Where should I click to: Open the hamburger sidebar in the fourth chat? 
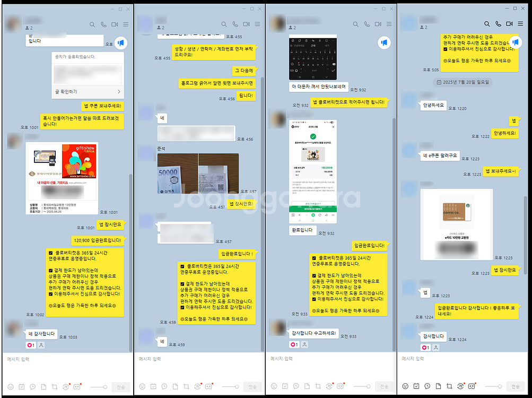click(520, 23)
